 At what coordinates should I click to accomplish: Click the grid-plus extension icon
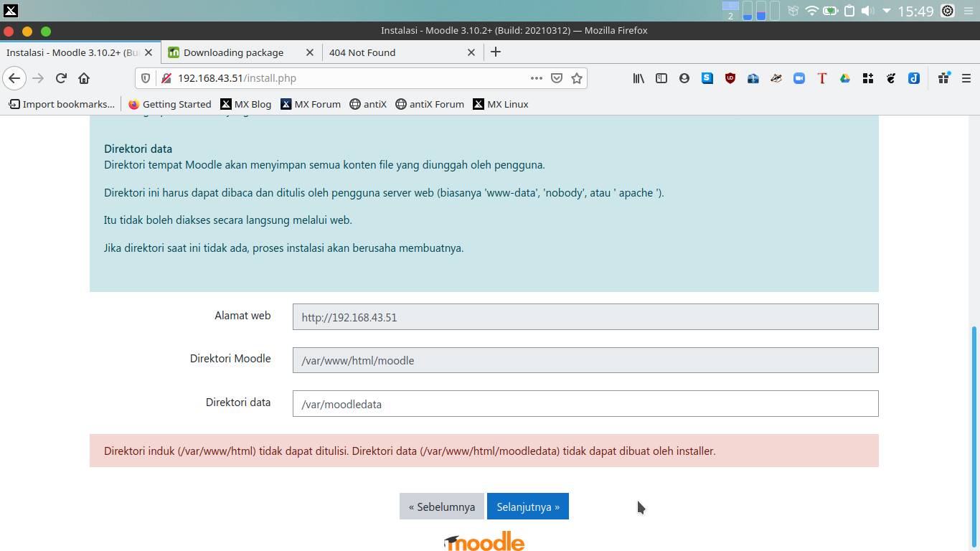(868, 78)
